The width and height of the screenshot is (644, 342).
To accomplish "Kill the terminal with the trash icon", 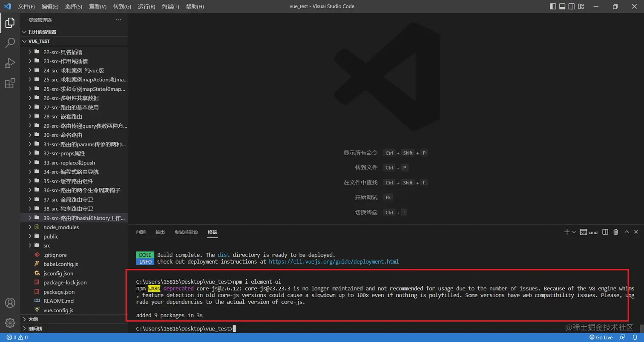I will click(615, 232).
